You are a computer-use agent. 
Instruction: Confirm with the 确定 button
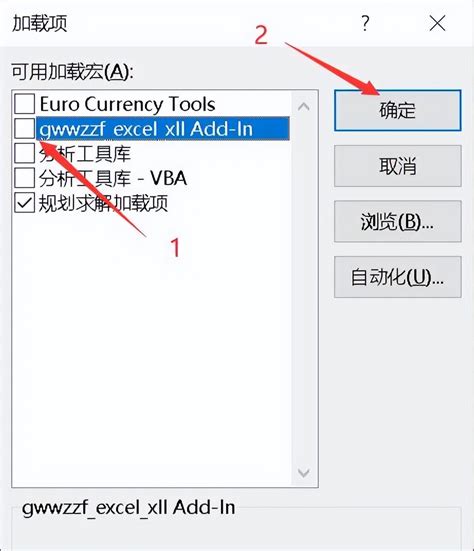pyautogui.click(x=397, y=110)
